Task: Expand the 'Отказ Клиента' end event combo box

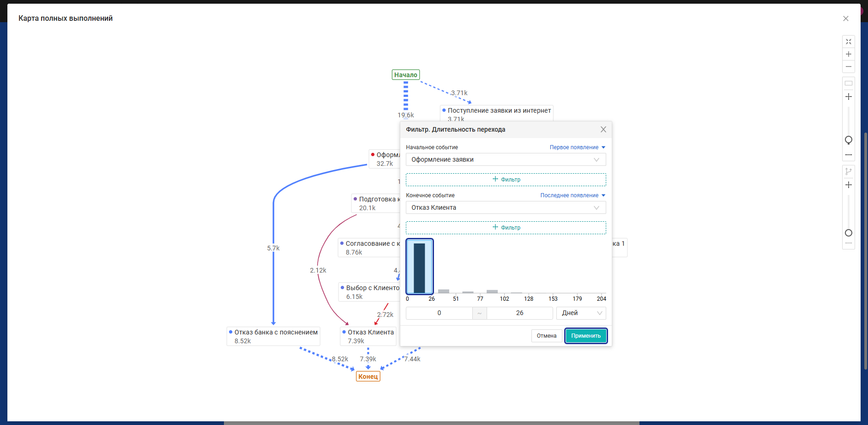Action: (x=506, y=207)
